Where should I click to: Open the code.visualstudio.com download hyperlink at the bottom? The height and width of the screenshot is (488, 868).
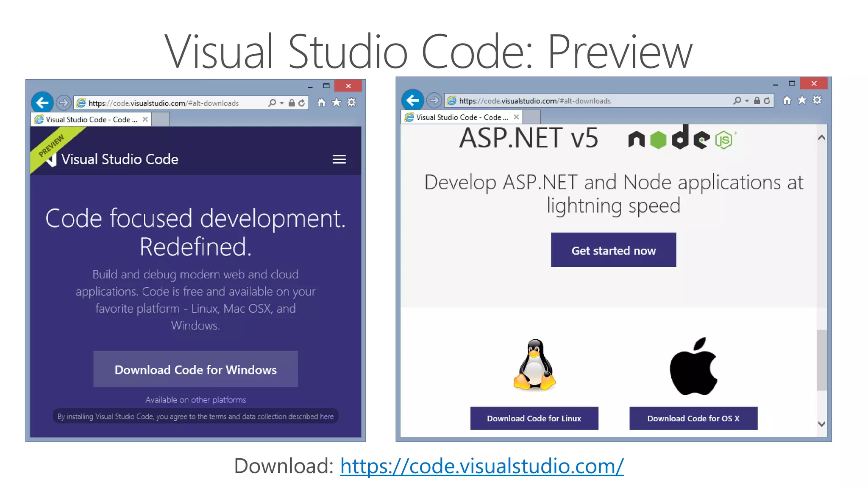(x=481, y=466)
